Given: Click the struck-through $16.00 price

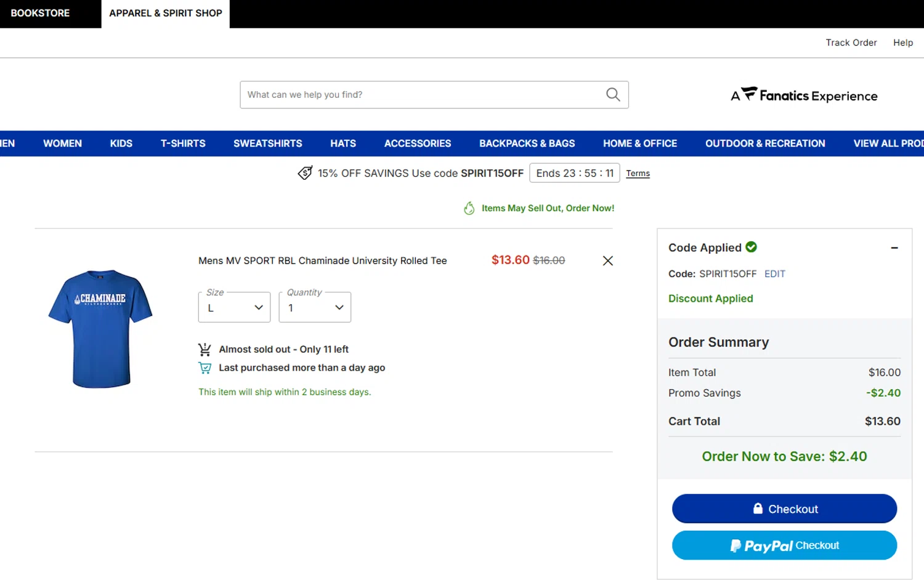Looking at the screenshot, I should click(549, 260).
